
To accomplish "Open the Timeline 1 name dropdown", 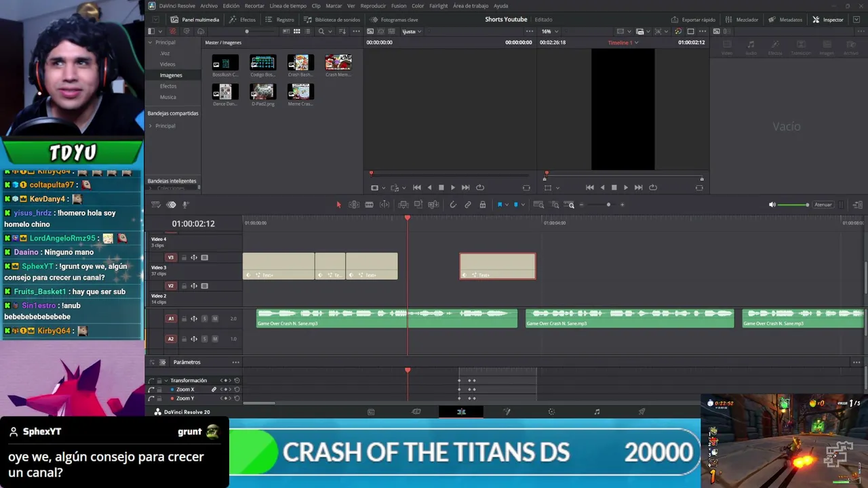I will [623, 43].
